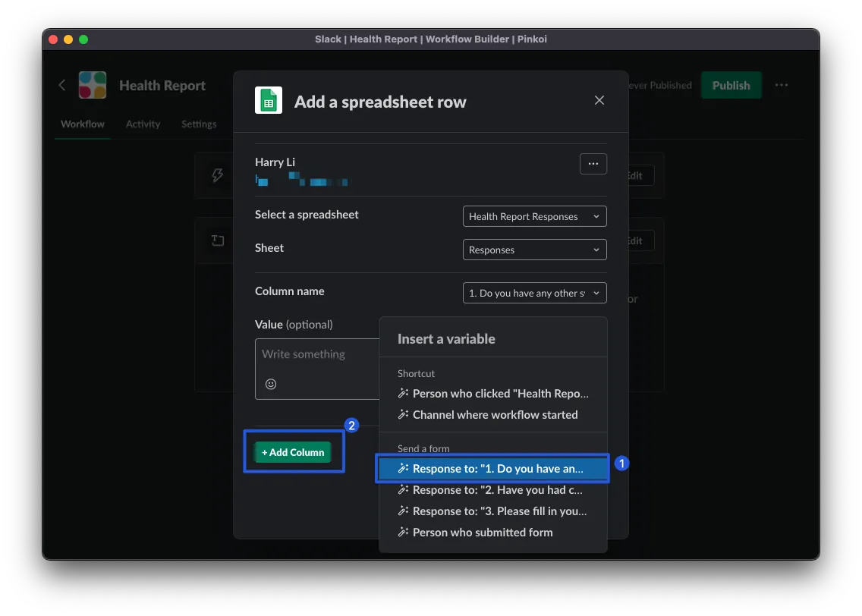The image size is (862, 616).
Task: Close the Add a spreadsheet row dialog
Action: (599, 100)
